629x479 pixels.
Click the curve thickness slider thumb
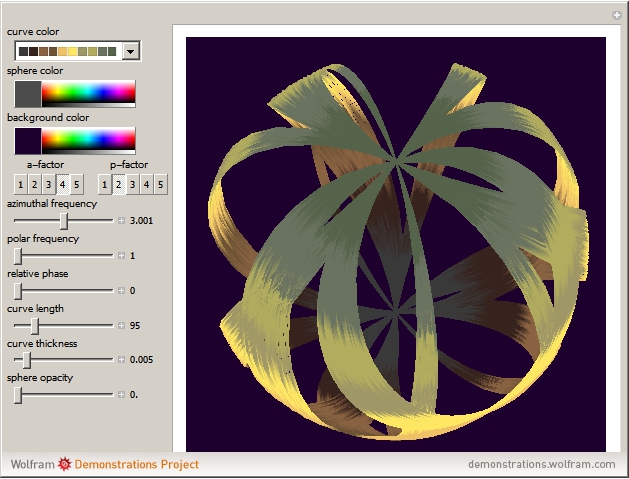tap(27, 360)
